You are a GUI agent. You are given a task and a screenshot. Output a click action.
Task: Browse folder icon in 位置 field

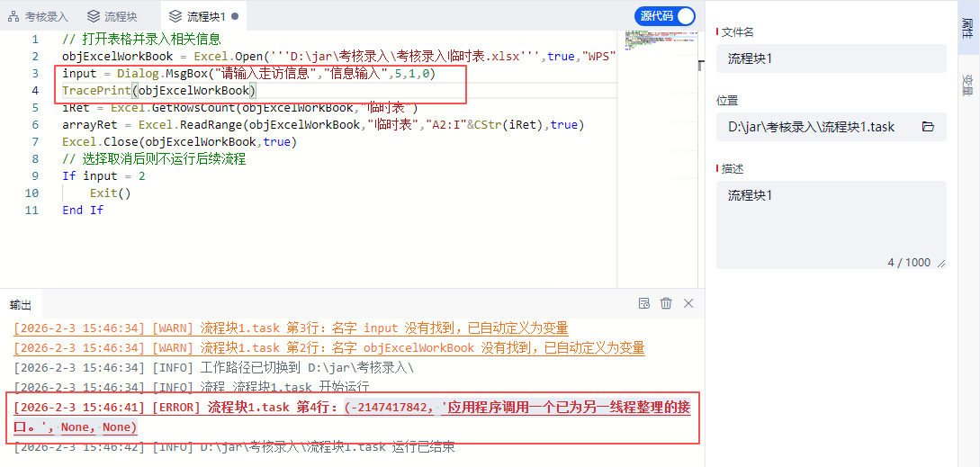point(928,127)
